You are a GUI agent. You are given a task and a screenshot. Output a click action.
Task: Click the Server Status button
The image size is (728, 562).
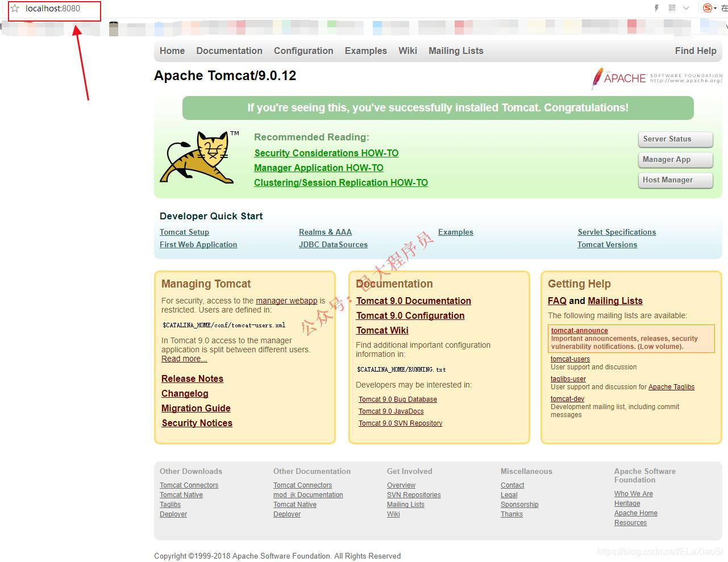(x=675, y=139)
